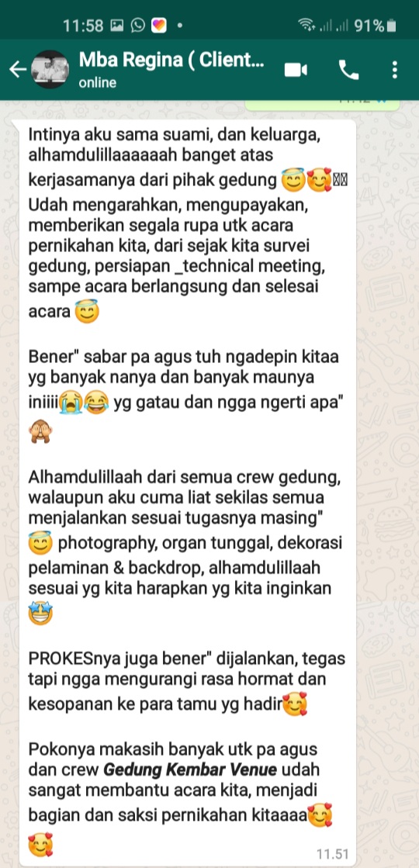Tap the see-no-evil monkey emoji

coord(40,431)
